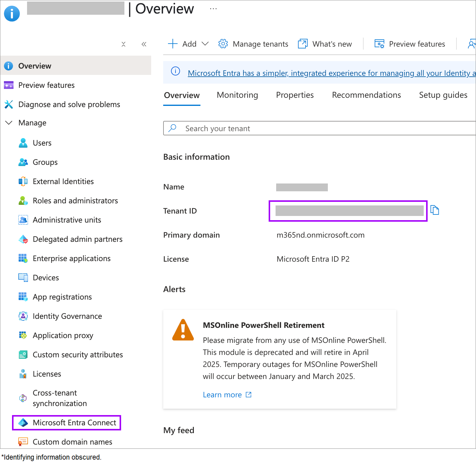
Task: Collapse the sidebar with double chevron
Action: [x=144, y=44]
